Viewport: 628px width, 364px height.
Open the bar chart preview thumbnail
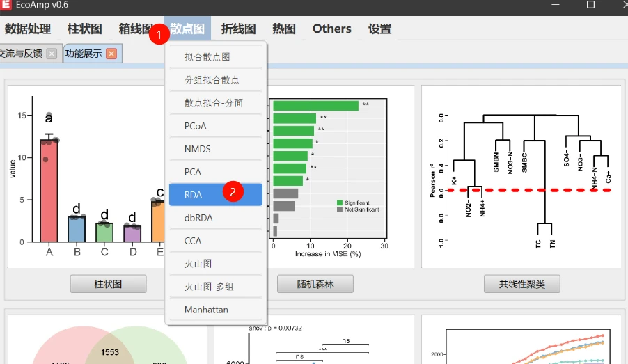point(86,177)
